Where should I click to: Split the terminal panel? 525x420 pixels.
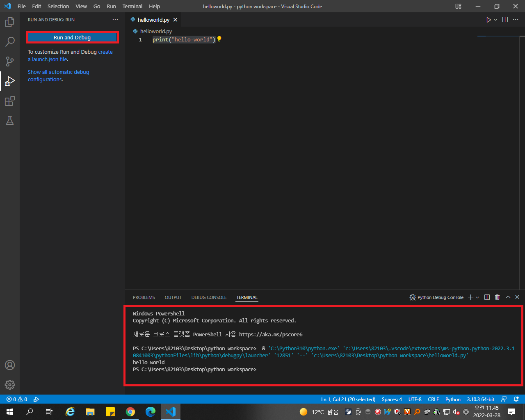click(487, 297)
